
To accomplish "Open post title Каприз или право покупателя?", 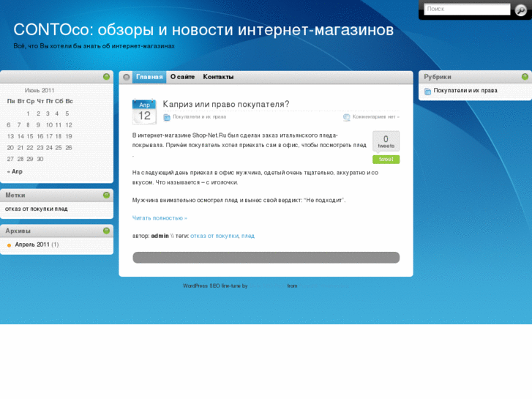I will click(225, 104).
